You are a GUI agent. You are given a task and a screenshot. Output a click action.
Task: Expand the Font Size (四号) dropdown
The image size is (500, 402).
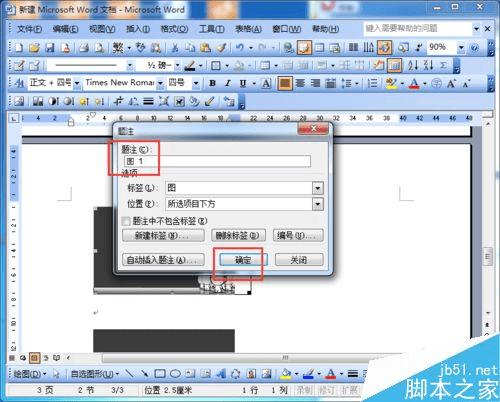tap(196, 83)
